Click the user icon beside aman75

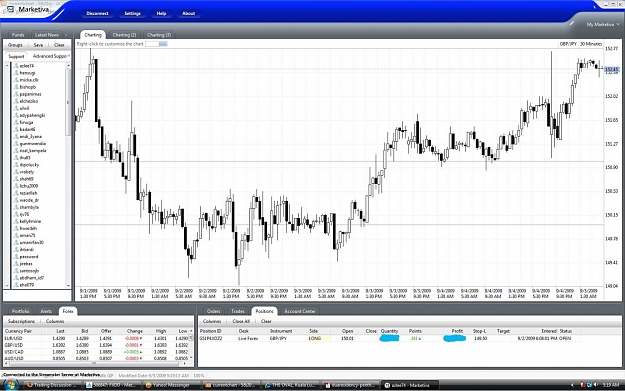[16, 236]
